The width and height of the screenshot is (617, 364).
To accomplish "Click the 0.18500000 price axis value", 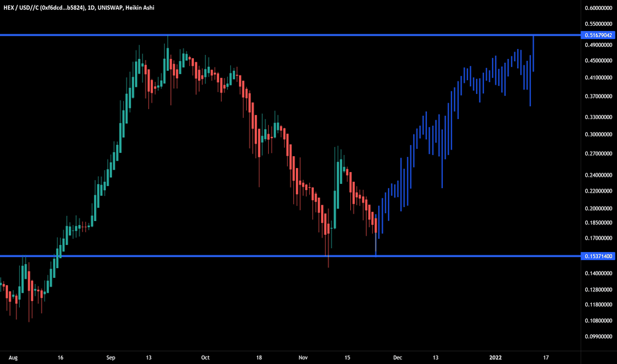I will coord(598,222).
